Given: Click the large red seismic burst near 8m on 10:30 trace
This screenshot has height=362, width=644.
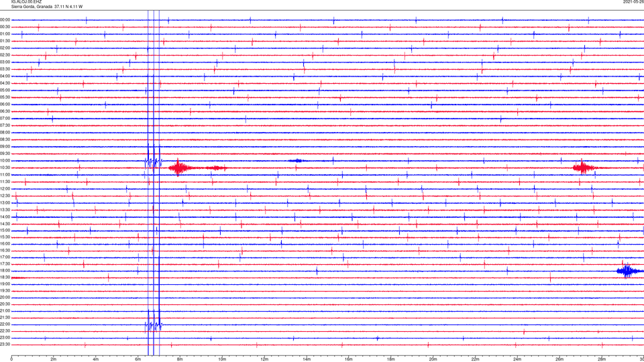Looking at the screenshot, I should click(179, 168).
